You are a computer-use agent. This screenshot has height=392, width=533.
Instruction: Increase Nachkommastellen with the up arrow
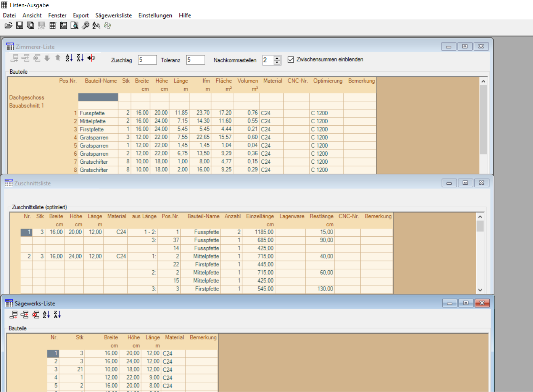[277, 58]
